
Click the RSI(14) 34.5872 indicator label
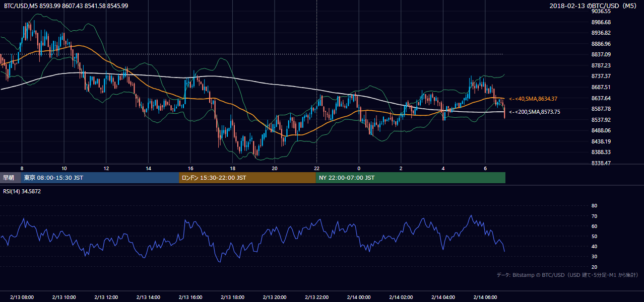pos(22,191)
